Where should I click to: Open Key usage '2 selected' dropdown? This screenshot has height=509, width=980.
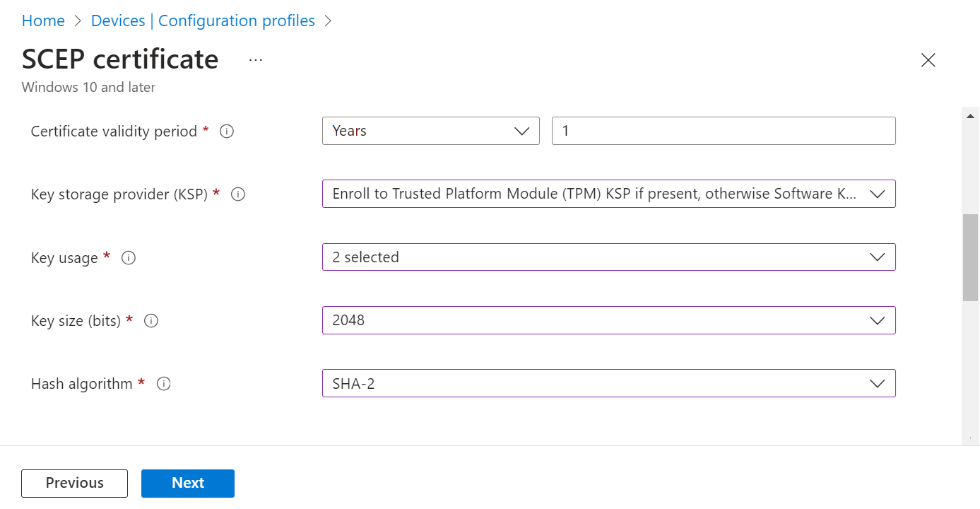(x=608, y=257)
